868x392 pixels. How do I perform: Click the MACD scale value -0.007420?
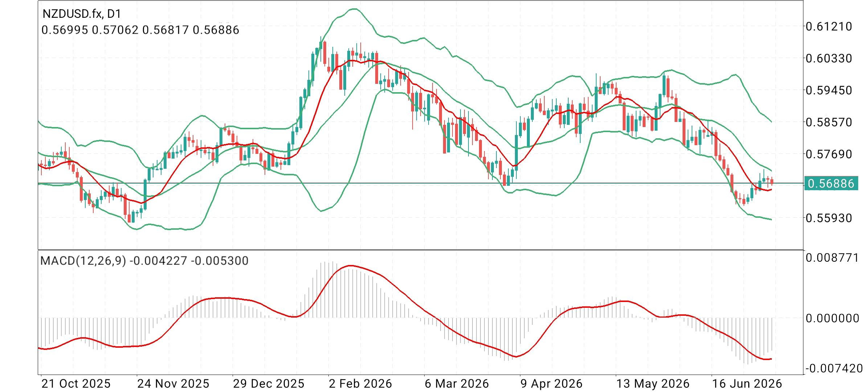tap(834, 368)
